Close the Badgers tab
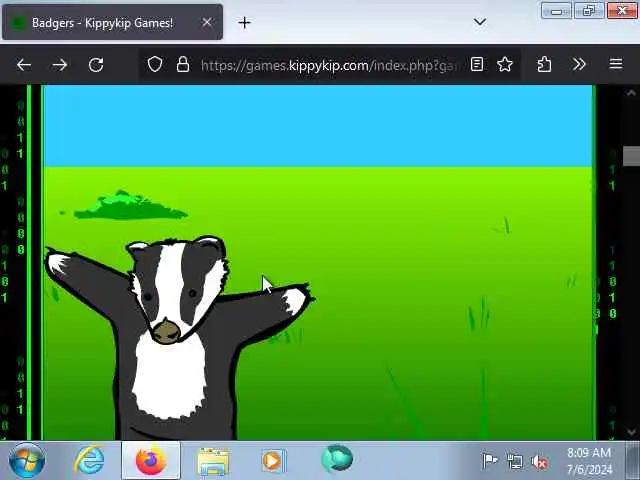This screenshot has height=480, width=640. (x=207, y=22)
